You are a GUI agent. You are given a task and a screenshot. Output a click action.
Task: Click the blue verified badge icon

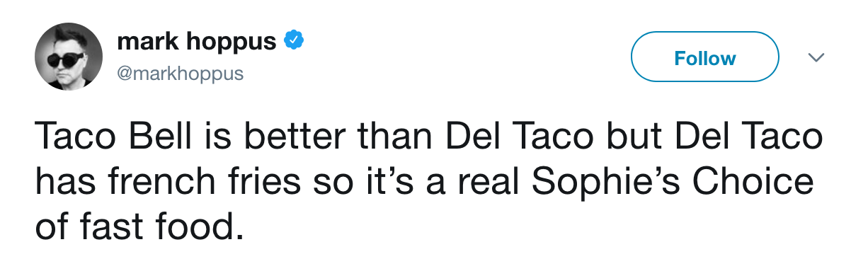[294, 42]
